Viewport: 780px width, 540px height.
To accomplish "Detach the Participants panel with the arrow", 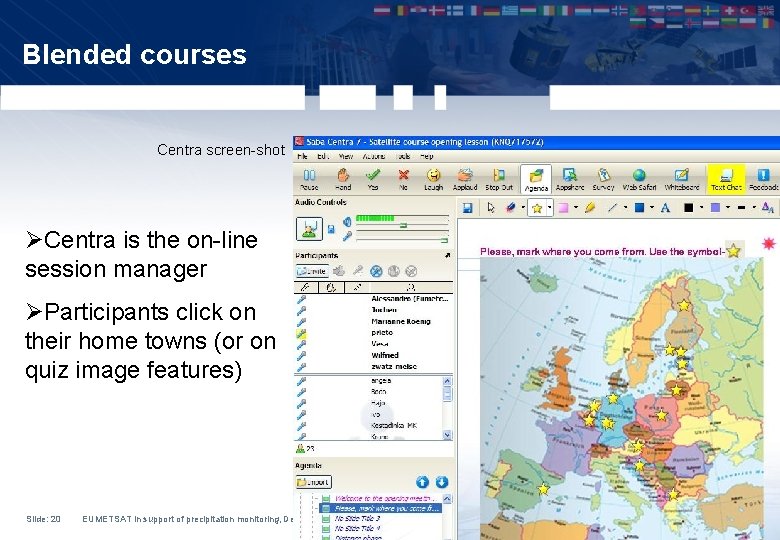I will pyautogui.click(x=447, y=255).
